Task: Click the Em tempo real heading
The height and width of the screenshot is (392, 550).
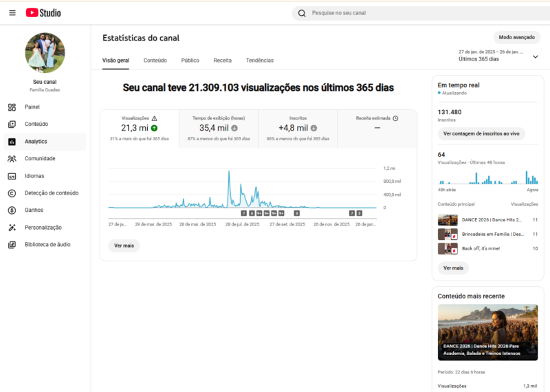Action: (459, 85)
